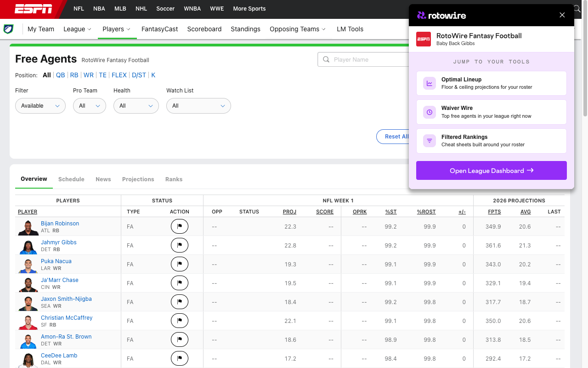The width and height of the screenshot is (588, 368).
Task: Flag Puka Nacua for watch list
Action: (x=180, y=264)
